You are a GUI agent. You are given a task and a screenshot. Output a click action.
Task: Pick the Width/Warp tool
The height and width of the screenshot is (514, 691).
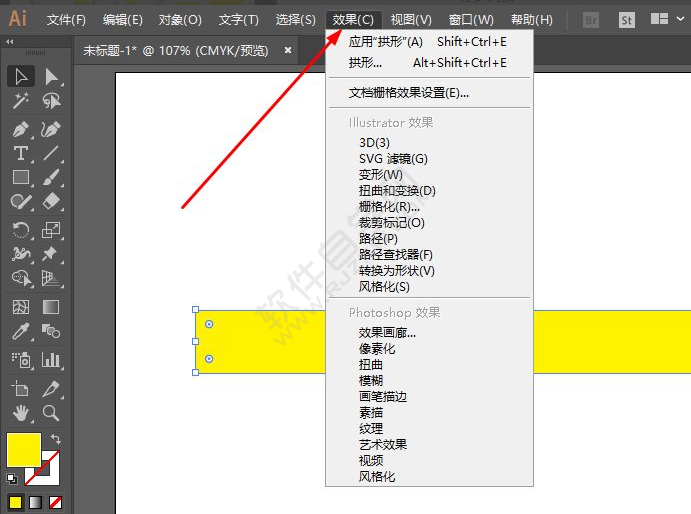(21, 254)
